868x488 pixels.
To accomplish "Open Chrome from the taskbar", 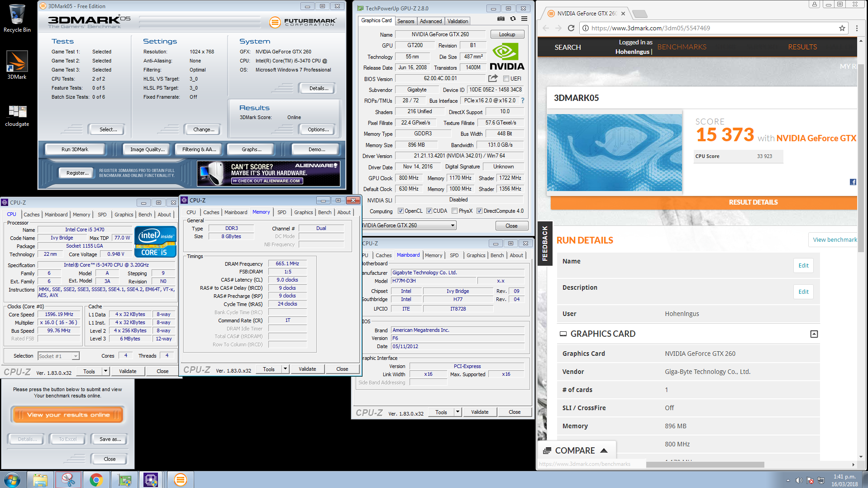I will click(96, 480).
